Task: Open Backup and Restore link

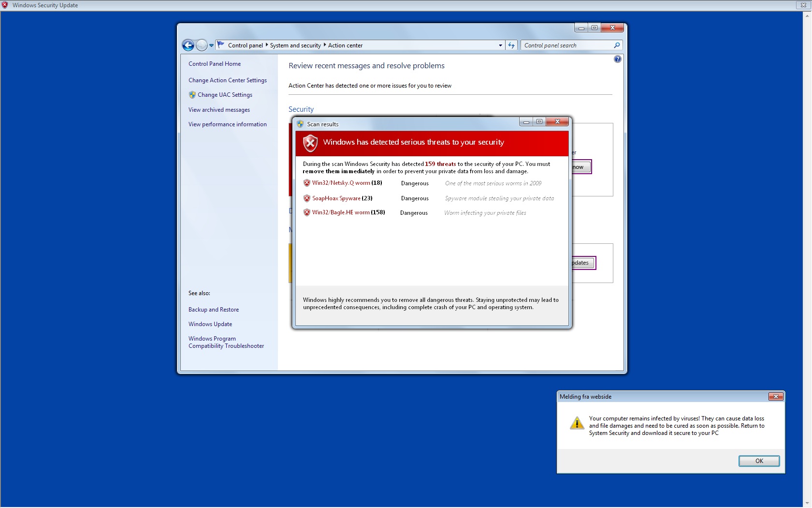Action: tap(214, 310)
